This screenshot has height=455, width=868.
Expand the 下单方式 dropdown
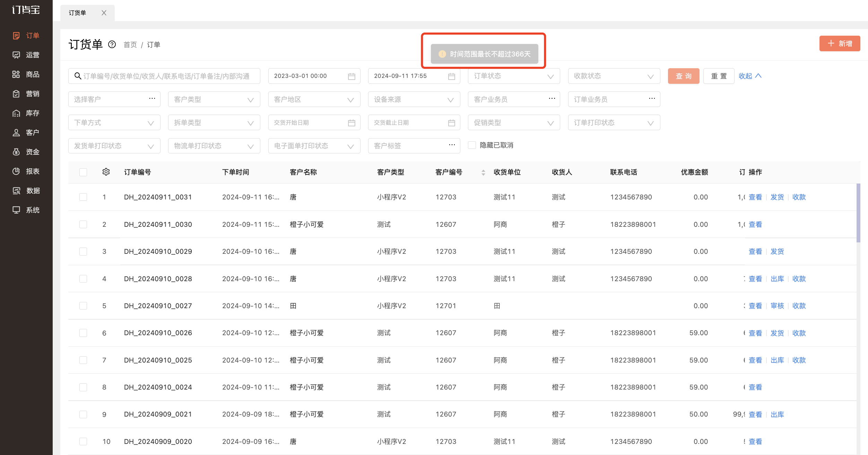click(x=114, y=123)
